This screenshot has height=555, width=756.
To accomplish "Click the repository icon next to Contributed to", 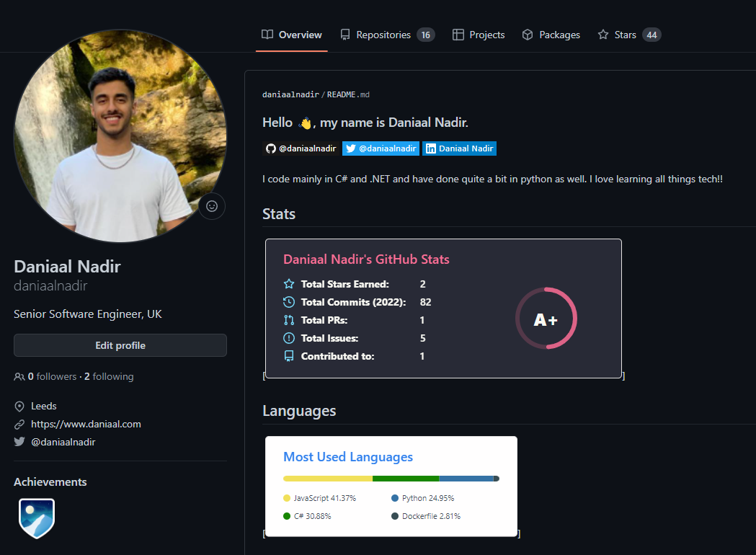I will (290, 356).
